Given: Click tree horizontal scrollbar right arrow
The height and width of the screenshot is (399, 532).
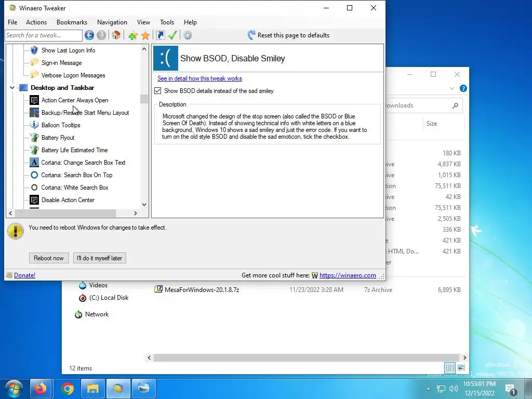Looking at the screenshot, I should pos(136,213).
